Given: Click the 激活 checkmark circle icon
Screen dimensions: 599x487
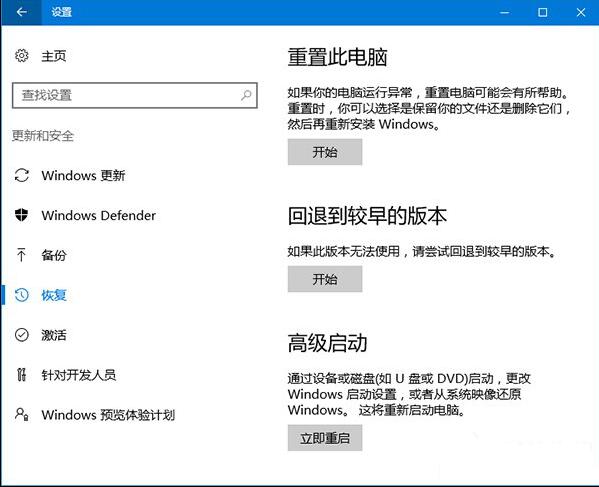Looking at the screenshot, I should click(x=21, y=335).
